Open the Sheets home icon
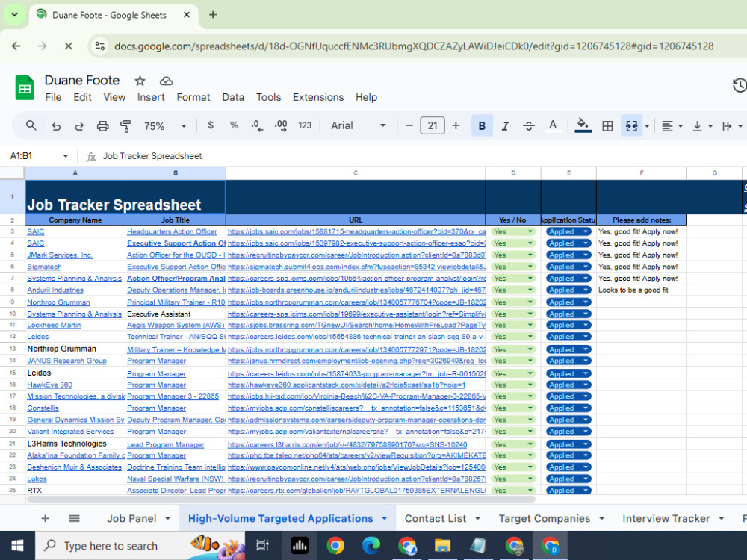Viewport: 747px width, 560px height. (x=25, y=87)
